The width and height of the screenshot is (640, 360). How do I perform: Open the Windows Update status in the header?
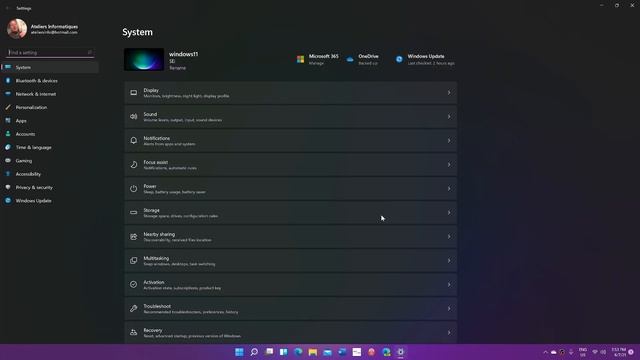click(425, 60)
